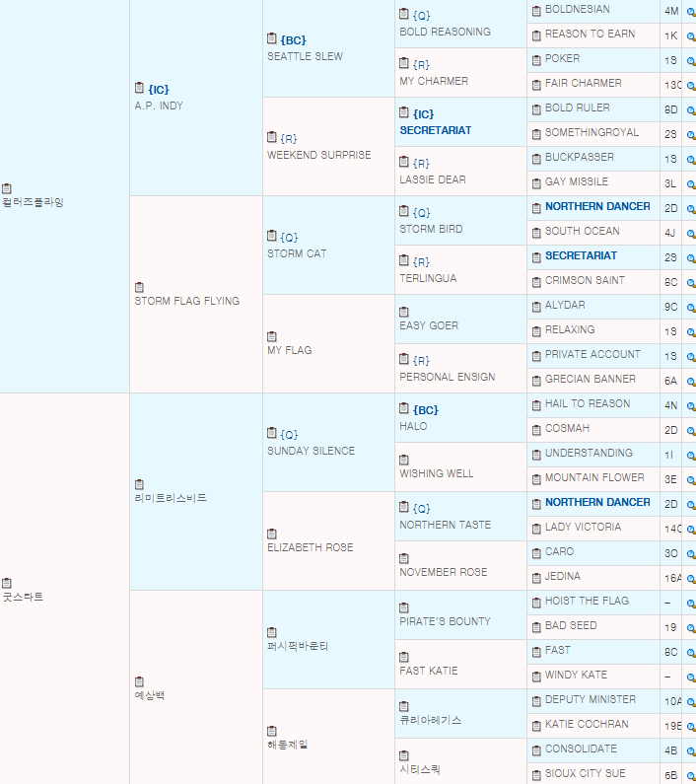The image size is (696, 784).
Task: Click clipboard icon next to HAIL TO REASON
Action: 536,405
